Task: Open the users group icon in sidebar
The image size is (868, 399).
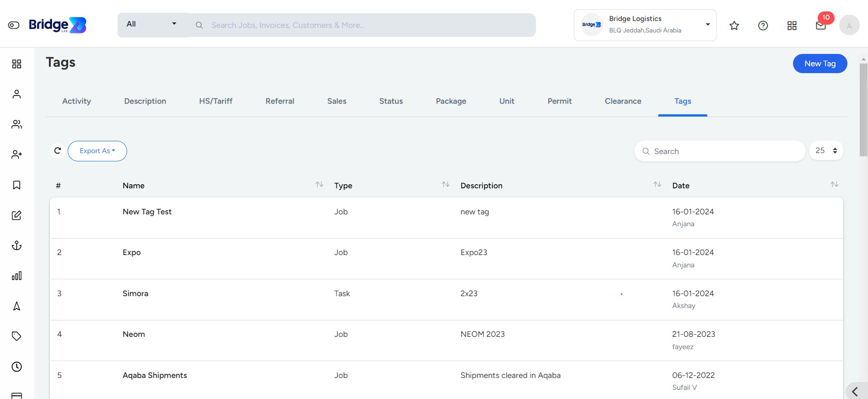Action: pyautogui.click(x=17, y=124)
